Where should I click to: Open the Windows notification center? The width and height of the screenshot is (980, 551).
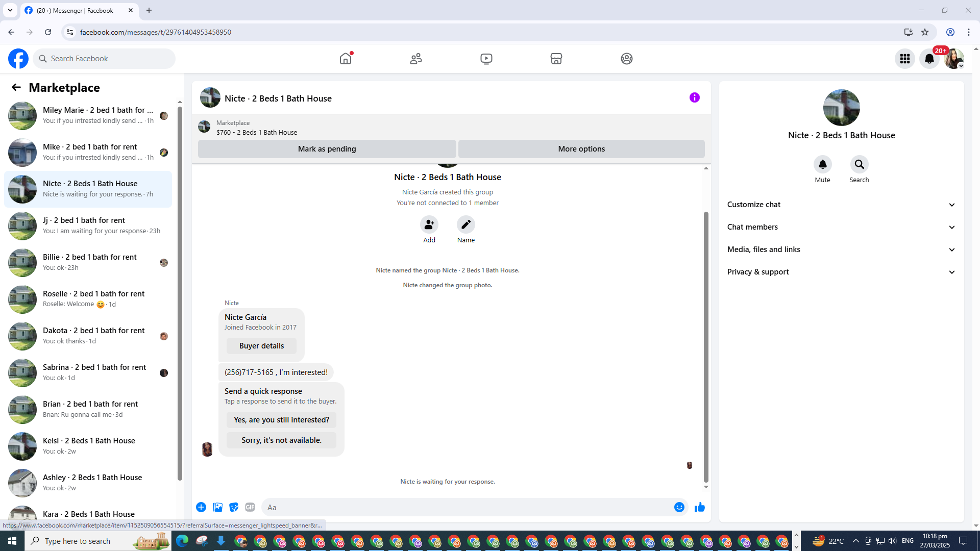(x=963, y=541)
